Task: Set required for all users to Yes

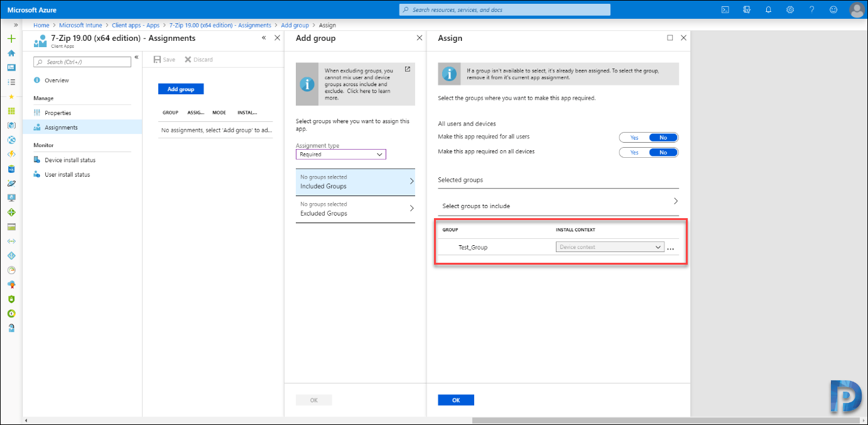Action: pyautogui.click(x=634, y=138)
